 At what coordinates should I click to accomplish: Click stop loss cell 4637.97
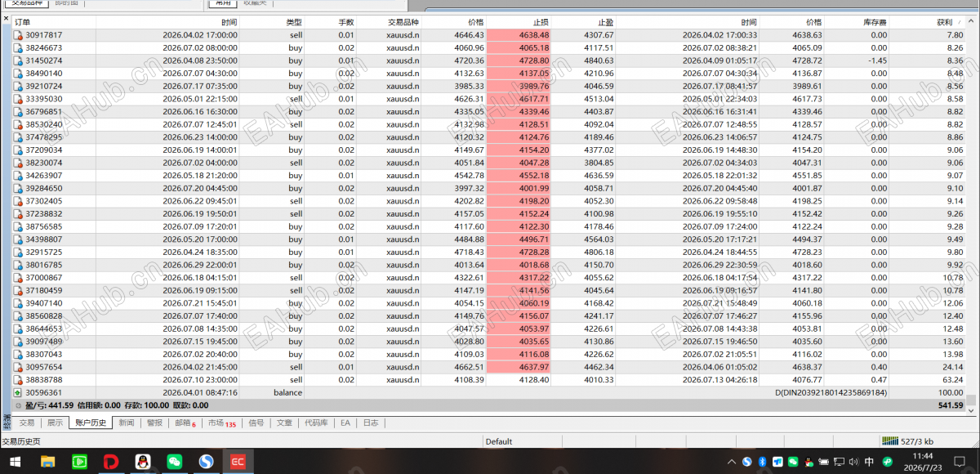(x=519, y=367)
